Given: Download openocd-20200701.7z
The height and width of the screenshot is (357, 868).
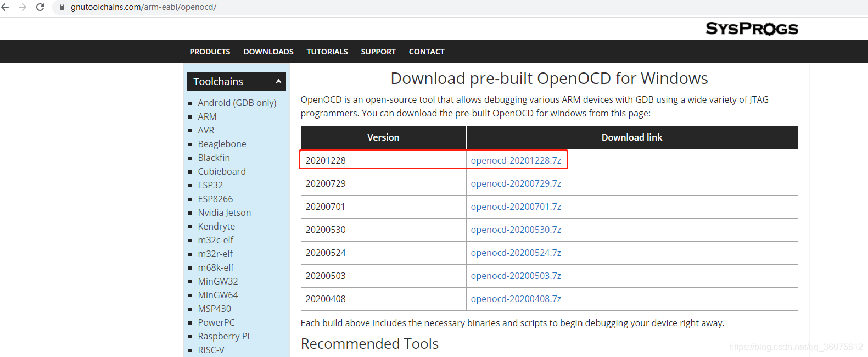Looking at the screenshot, I should click(516, 207).
